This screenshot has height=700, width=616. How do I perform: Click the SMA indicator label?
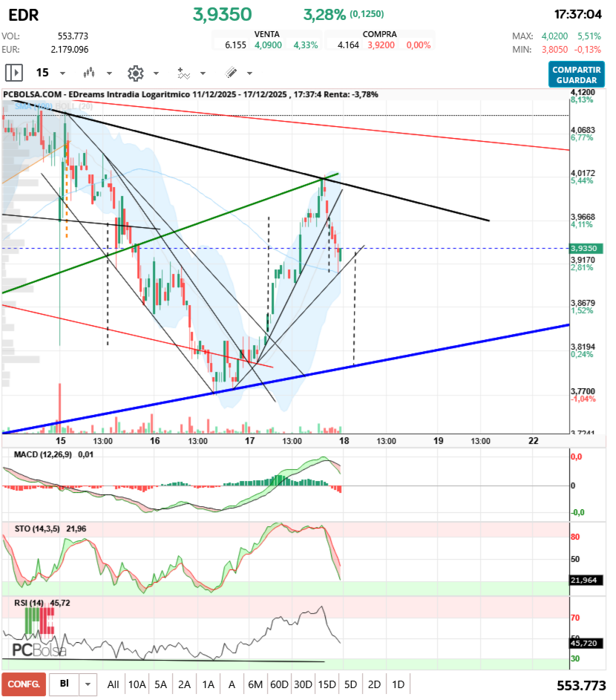(x=33, y=106)
